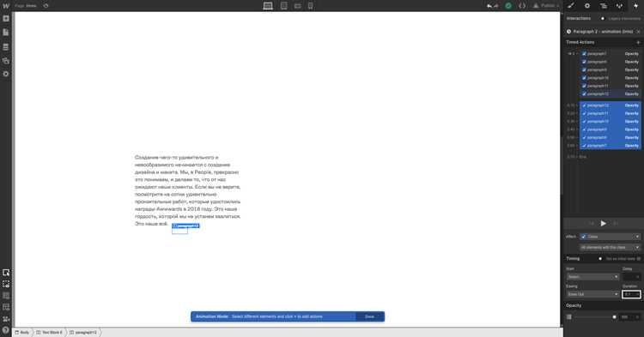Click the Opacity slider handle
Viewport: 644px width, 337px height.
[615, 317]
